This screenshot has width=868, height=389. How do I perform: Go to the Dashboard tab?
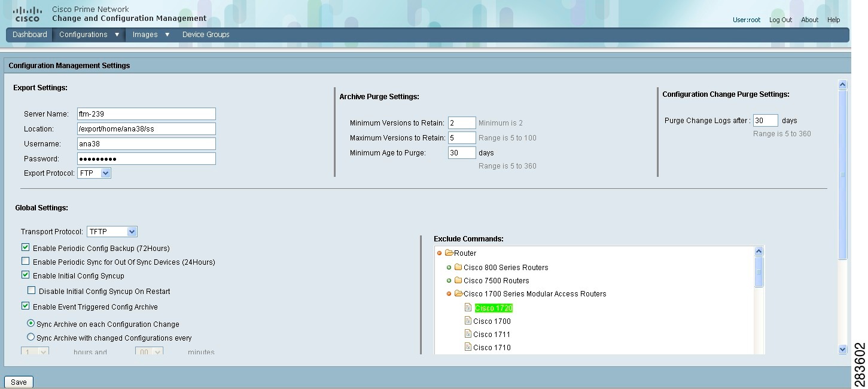click(30, 35)
